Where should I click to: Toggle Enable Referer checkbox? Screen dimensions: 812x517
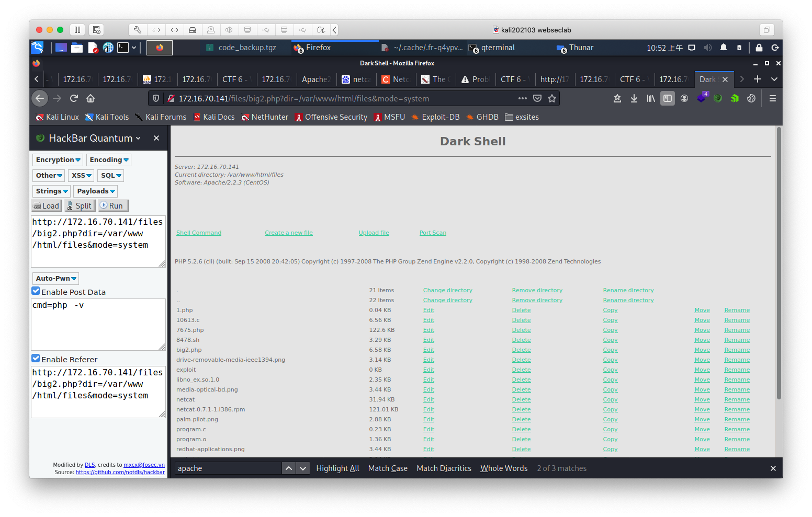[x=36, y=359]
